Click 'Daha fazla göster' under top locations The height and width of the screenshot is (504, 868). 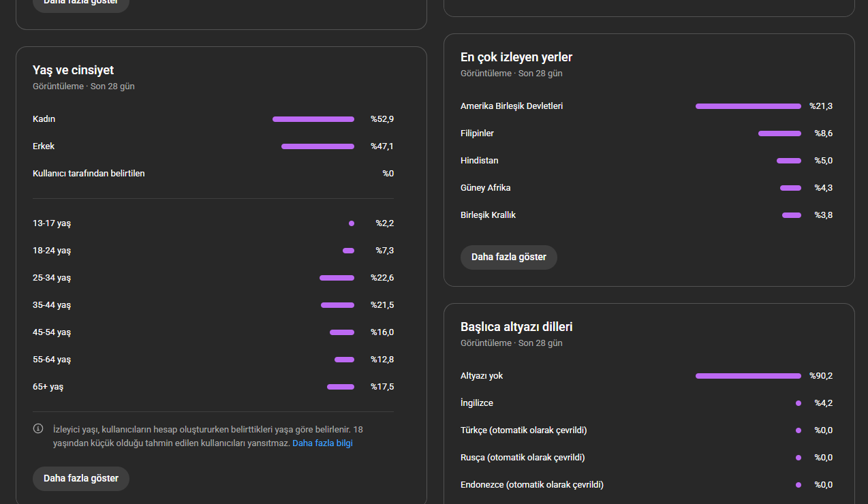509,257
